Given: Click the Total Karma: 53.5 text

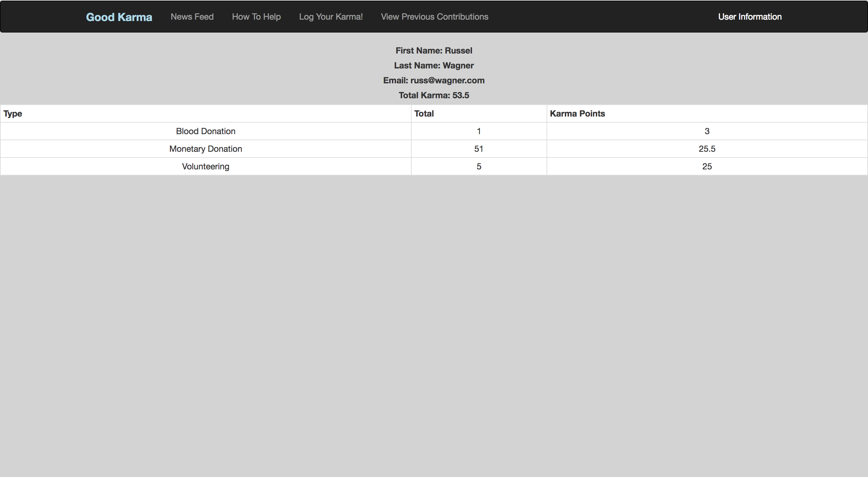Looking at the screenshot, I should coord(434,95).
